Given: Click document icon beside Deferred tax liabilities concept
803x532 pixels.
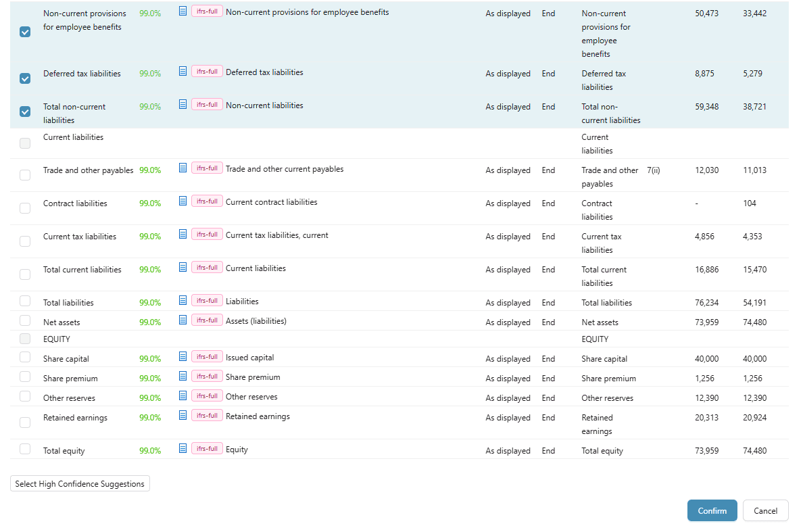Looking at the screenshot, I should point(182,71).
